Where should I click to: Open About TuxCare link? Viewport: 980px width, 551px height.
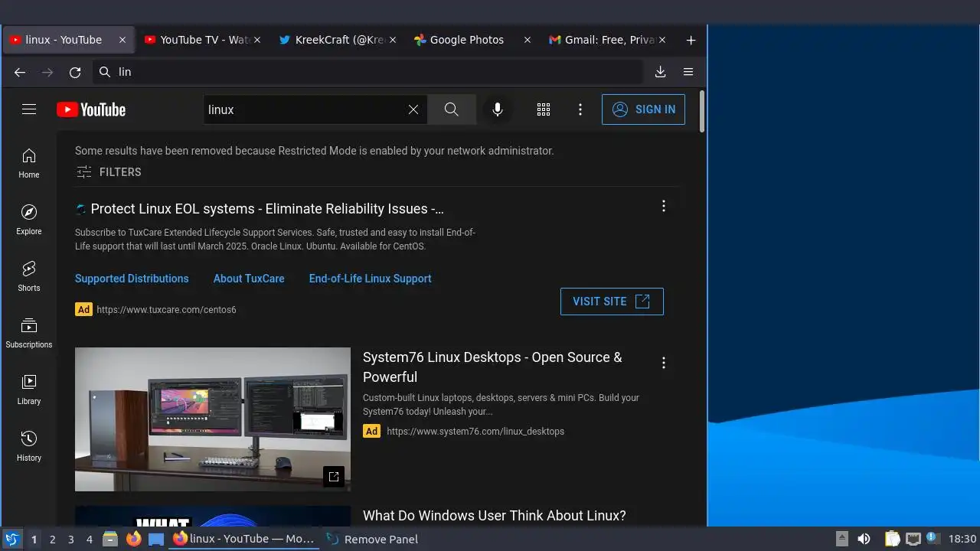click(249, 279)
